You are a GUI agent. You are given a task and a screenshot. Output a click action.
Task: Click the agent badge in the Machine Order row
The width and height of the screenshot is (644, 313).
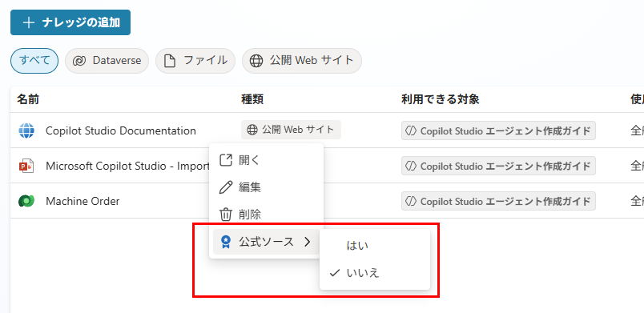pos(498,201)
